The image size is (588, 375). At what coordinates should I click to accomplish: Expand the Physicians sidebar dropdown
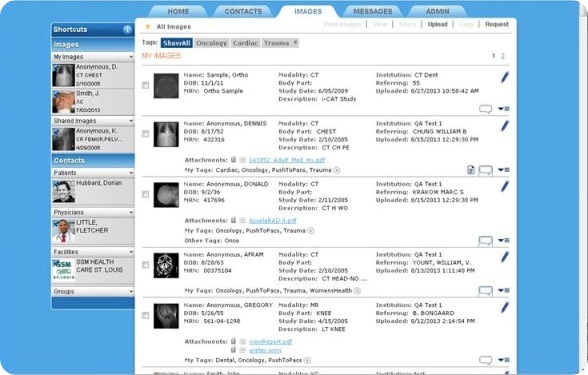[x=131, y=213]
